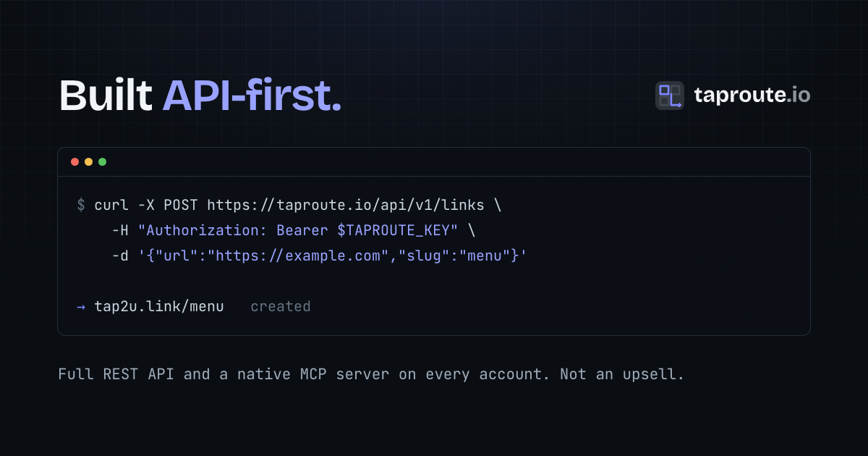Select the Authorization Bearer header string
The width and height of the screenshot is (868, 456).
click(x=299, y=230)
